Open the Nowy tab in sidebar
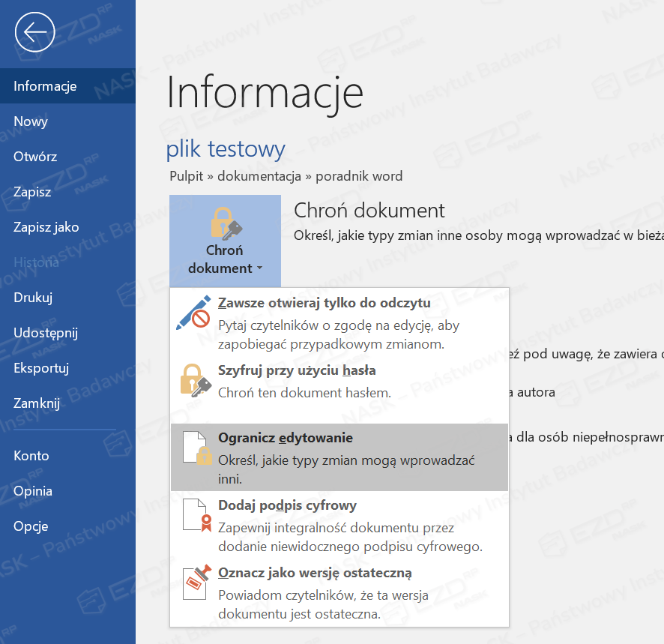The height and width of the screenshot is (644, 664). (x=31, y=121)
